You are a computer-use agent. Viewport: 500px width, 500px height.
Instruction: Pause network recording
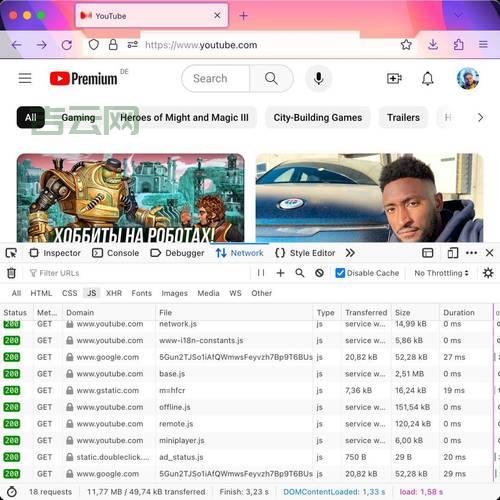[261, 273]
